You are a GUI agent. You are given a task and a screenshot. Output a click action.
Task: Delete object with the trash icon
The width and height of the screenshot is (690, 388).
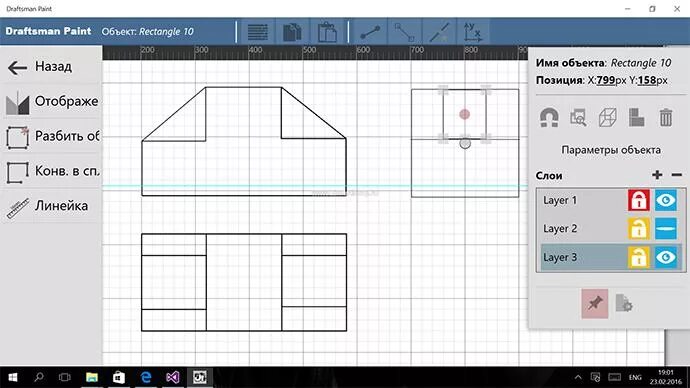coord(666,118)
